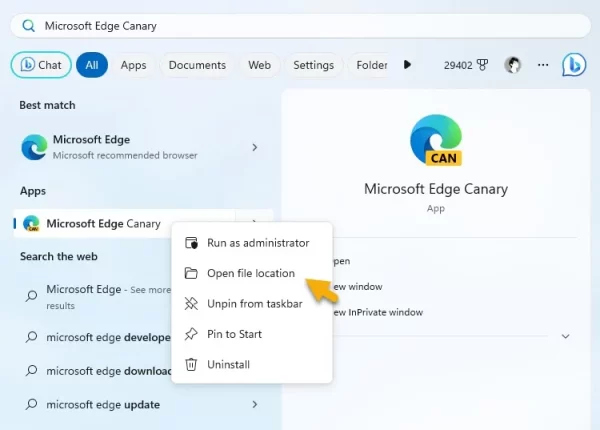Expand microsoft edge update chevron

click(x=255, y=404)
